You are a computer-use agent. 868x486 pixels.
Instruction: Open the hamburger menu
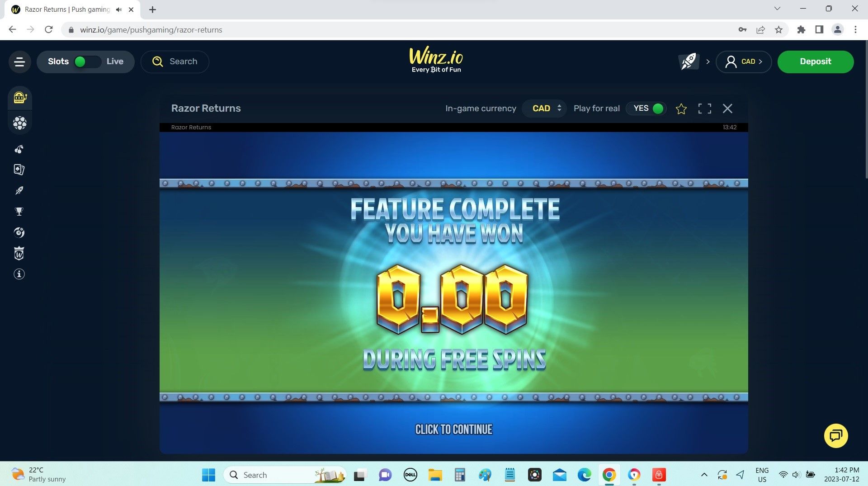coord(19,61)
